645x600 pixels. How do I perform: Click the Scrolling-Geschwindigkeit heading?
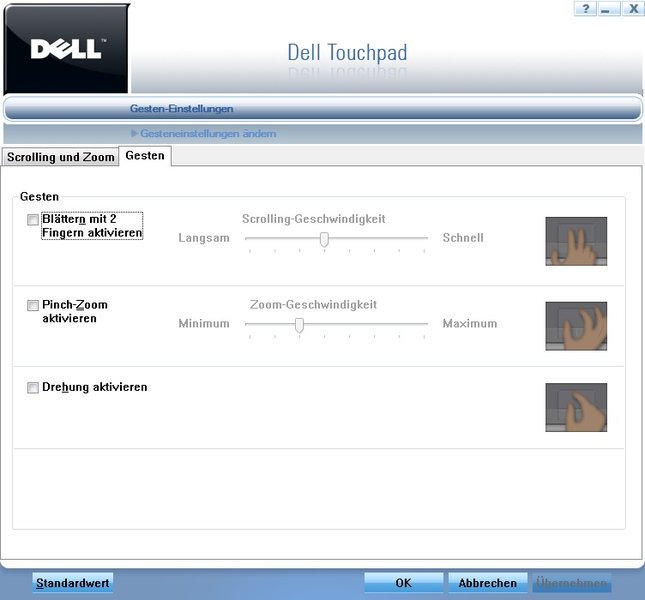tap(313, 219)
